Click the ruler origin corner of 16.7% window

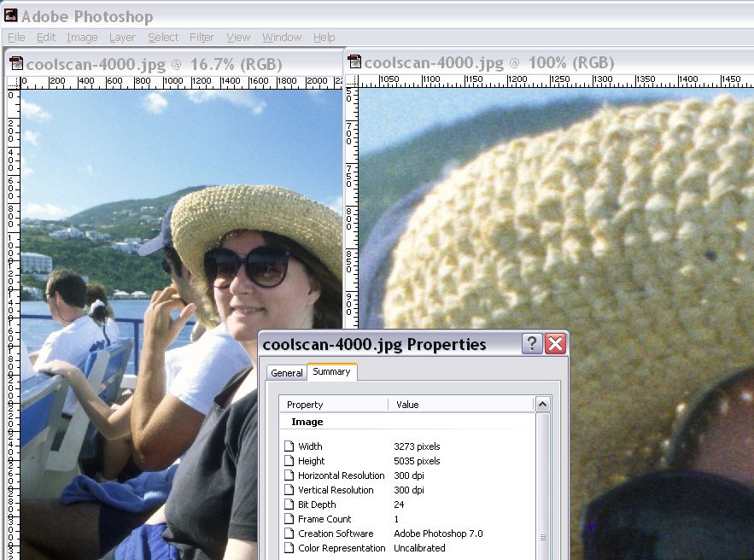point(14,83)
